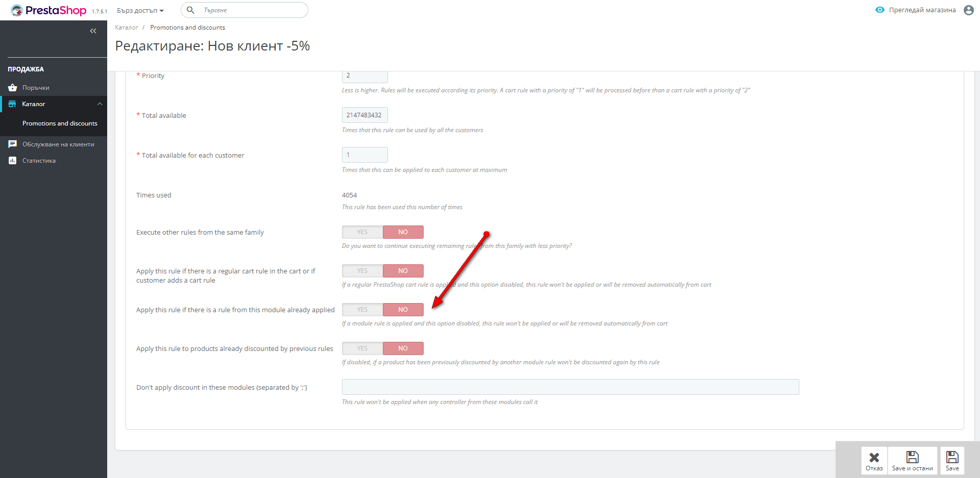Screen dimensions: 980x478
Task: Set YES for rule from this module already applied
Action: 362,310
